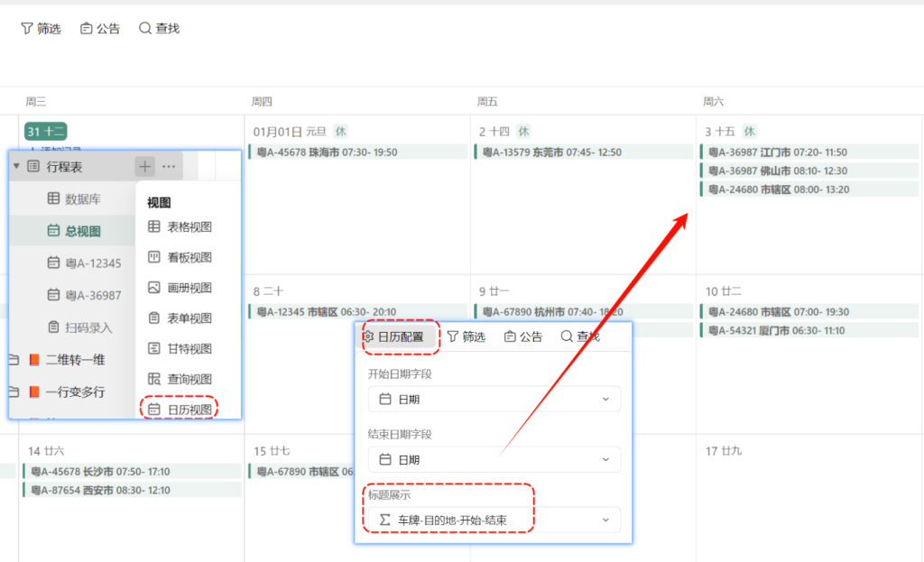
Task: Open the top toolbar 查找 search
Action: [x=159, y=28]
